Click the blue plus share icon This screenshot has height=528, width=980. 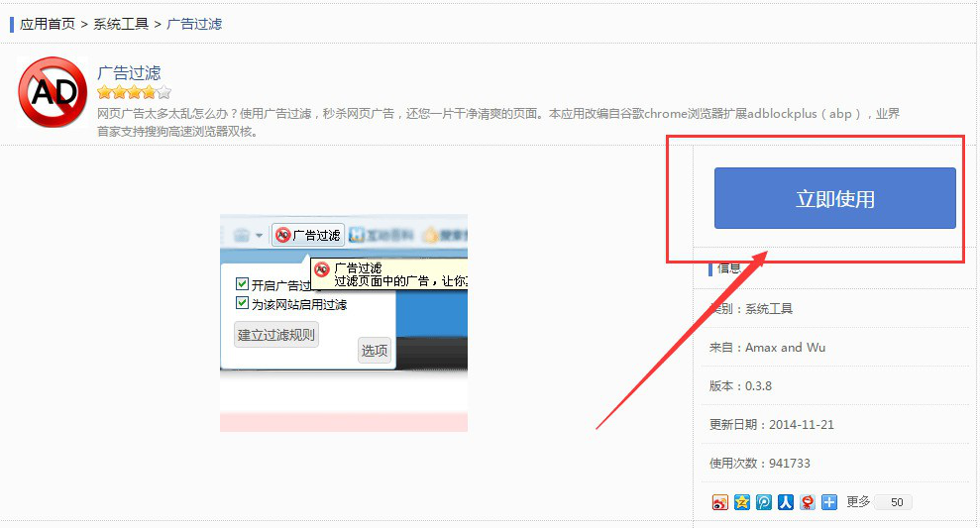[x=829, y=502]
